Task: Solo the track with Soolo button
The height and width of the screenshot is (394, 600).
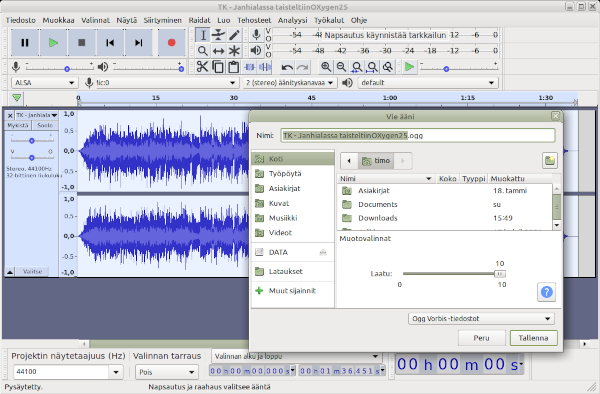Action: (45, 125)
